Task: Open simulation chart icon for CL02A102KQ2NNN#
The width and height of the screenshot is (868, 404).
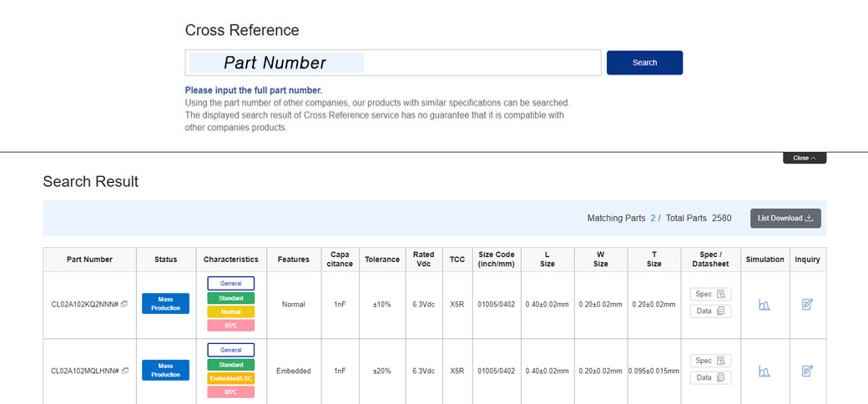Action: click(x=764, y=305)
